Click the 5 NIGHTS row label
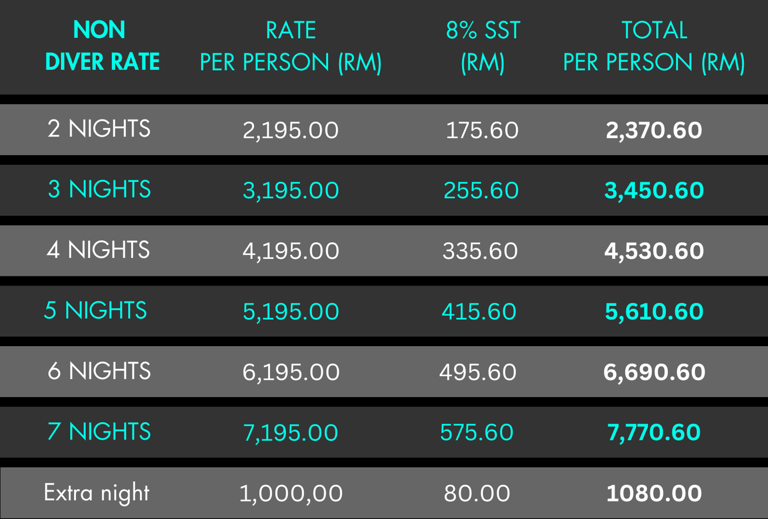The height and width of the screenshot is (519, 768). point(95,311)
